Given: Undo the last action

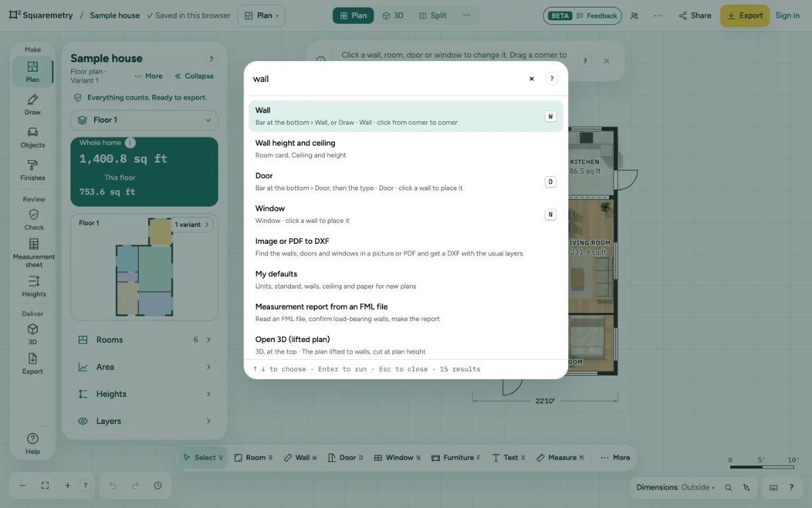Looking at the screenshot, I should point(113,486).
